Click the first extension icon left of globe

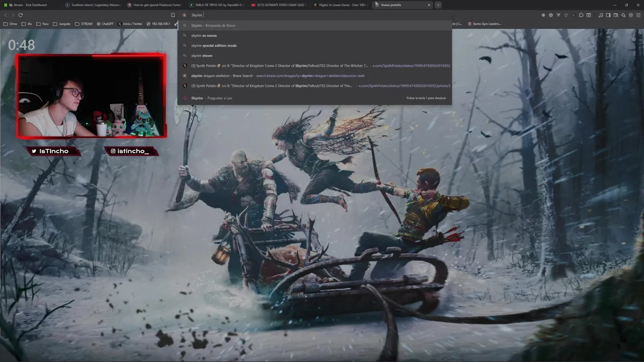[x=543, y=15]
